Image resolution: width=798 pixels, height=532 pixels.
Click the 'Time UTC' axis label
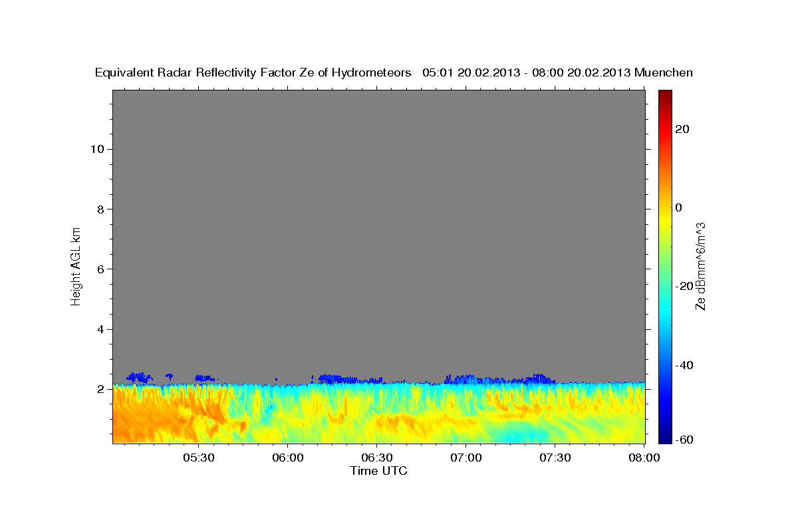(378, 471)
